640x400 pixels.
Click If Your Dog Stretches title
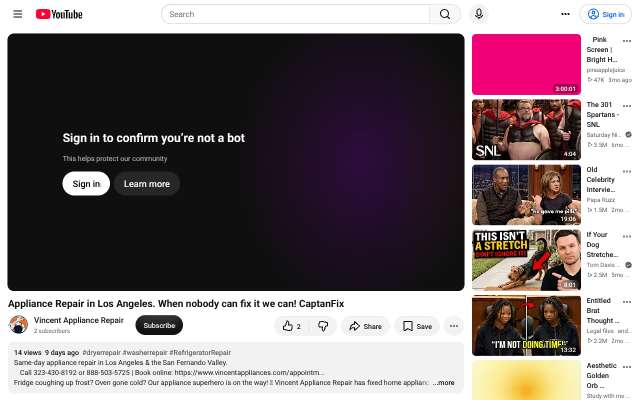tap(602, 244)
